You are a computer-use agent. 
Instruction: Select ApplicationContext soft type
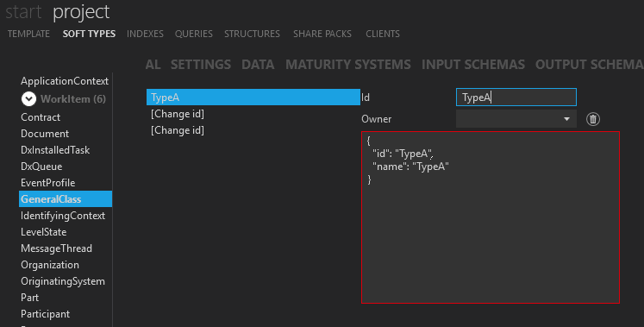pyautogui.click(x=65, y=81)
